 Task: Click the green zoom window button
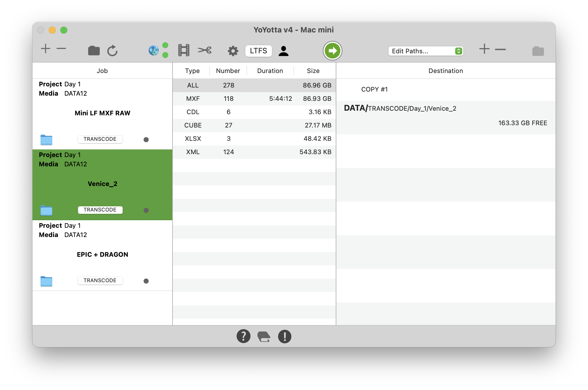pyautogui.click(x=64, y=30)
